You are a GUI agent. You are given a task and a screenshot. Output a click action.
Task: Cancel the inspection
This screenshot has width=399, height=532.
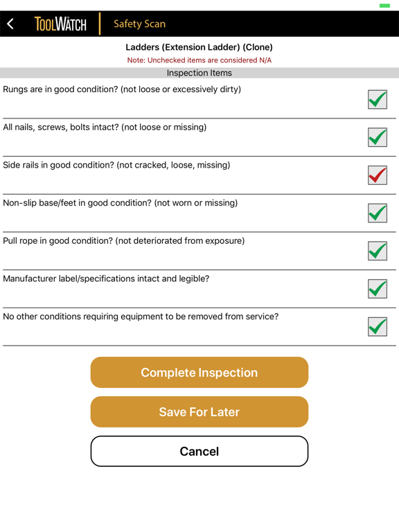tap(199, 451)
